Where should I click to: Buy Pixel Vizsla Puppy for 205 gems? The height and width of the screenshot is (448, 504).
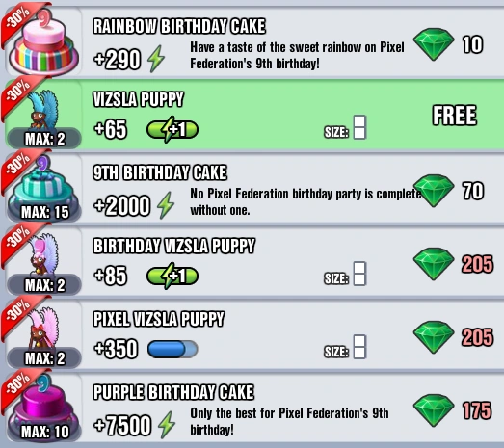[x=453, y=337]
